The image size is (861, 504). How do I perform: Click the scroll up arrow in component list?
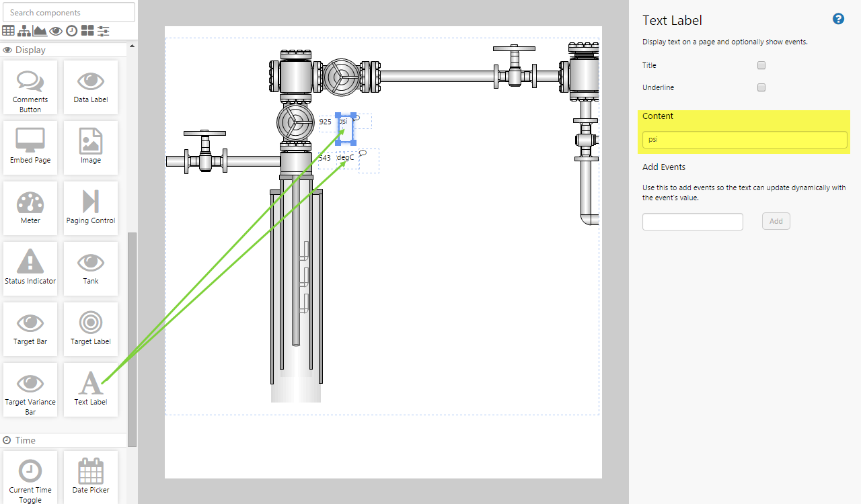(x=132, y=46)
